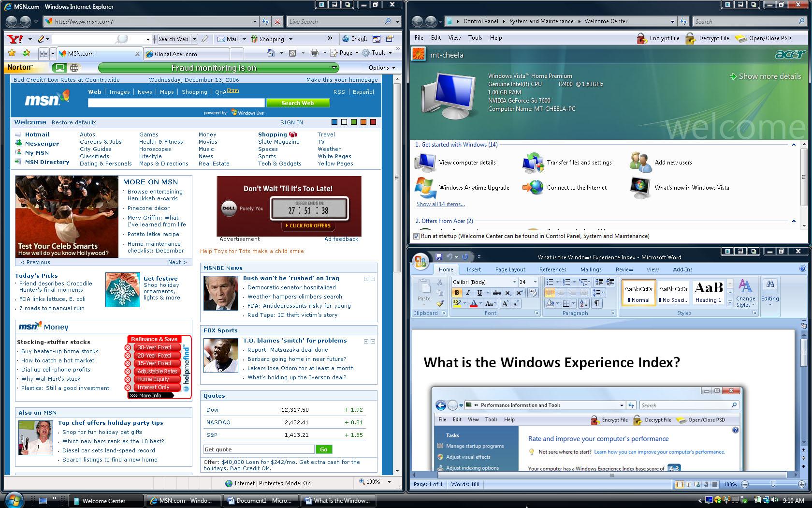Click Internet Explorer Stop button
Screen dimensions: 812x508
(x=277, y=21)
